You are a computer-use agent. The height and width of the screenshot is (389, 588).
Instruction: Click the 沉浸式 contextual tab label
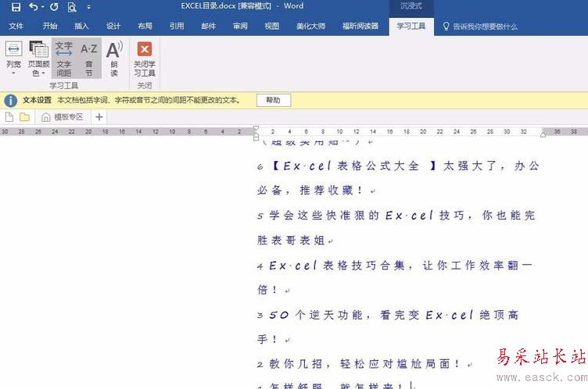click(411, 6)
